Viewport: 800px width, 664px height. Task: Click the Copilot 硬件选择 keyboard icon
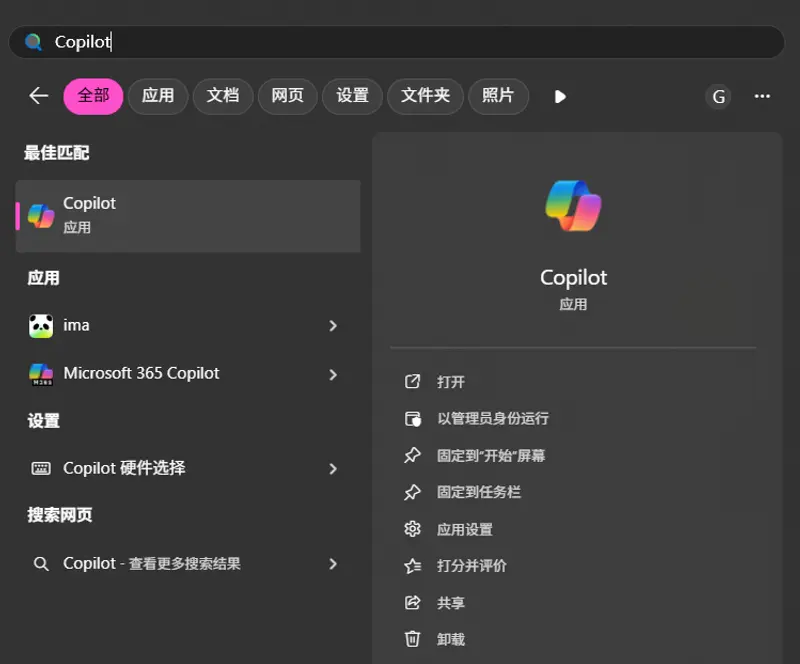point(40,468)
